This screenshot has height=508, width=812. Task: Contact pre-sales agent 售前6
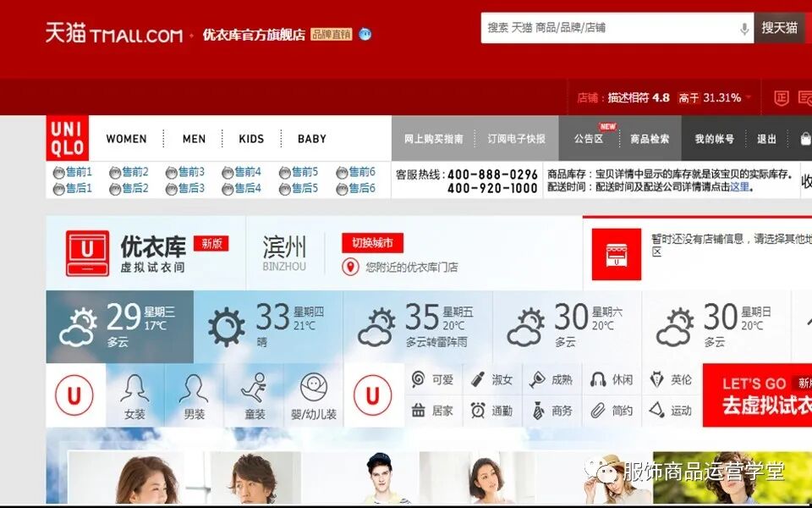tap(355, 172)
